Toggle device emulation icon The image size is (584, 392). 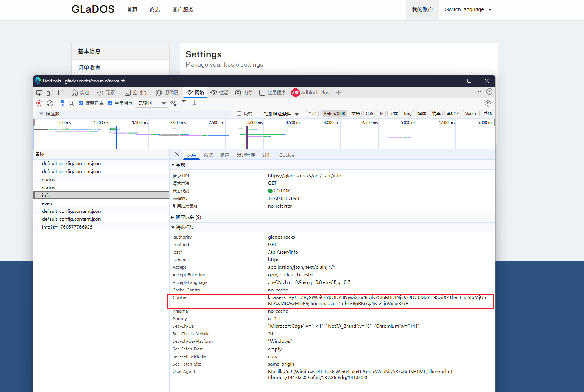[50, 93]
